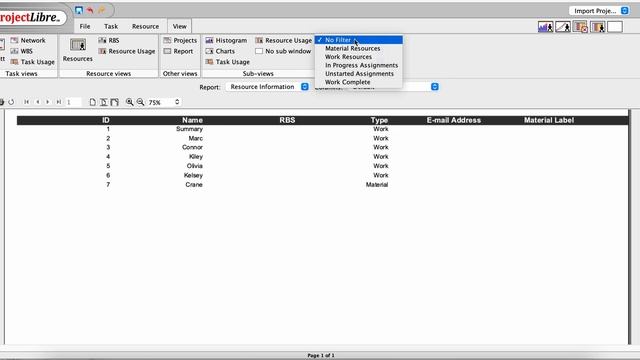Open the Projects view

coord(180,40)
